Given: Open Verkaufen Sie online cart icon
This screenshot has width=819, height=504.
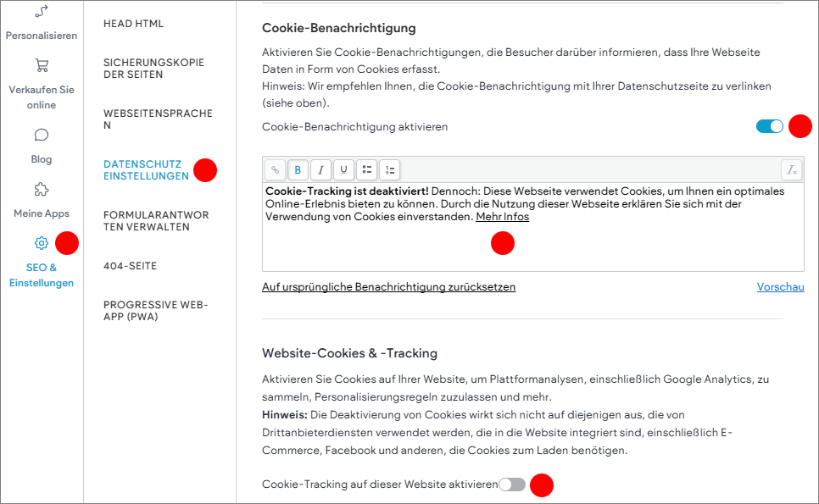Looking at the screenshot, I should [41, 65].
